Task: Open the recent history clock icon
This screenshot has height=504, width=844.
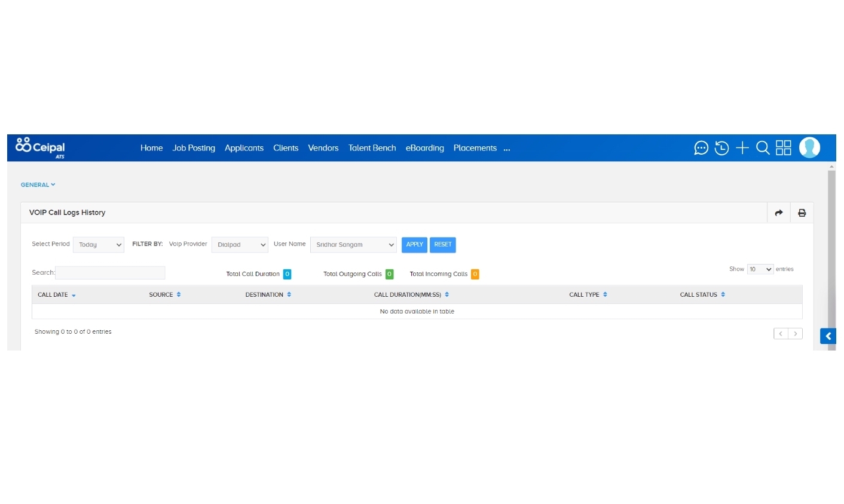Action: (x=721, y=148)
